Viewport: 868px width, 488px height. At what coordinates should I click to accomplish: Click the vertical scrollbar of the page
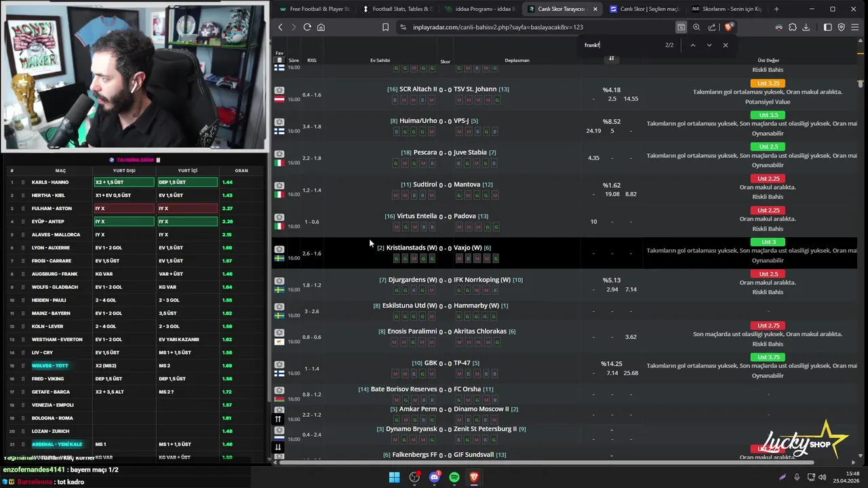coord(861,84)
